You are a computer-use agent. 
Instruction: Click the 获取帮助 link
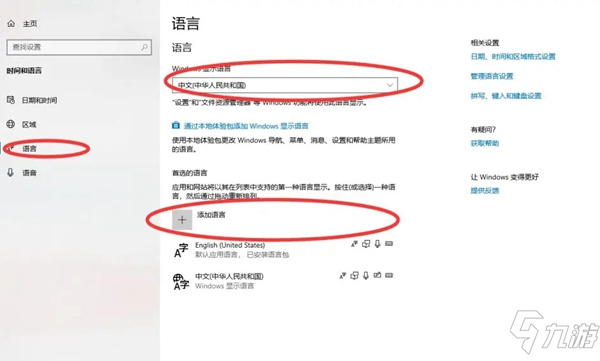484,143
